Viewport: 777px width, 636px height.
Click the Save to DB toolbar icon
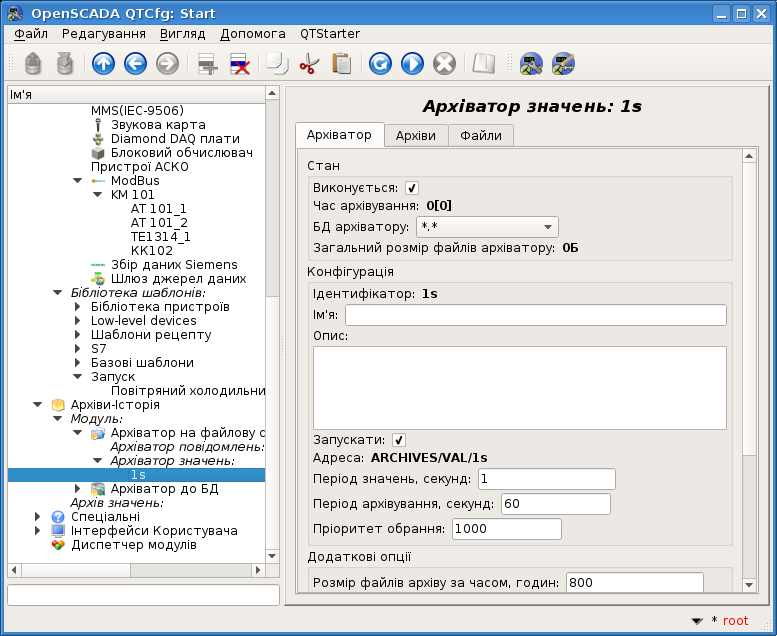pyautogui.click(x=65, y=64)
